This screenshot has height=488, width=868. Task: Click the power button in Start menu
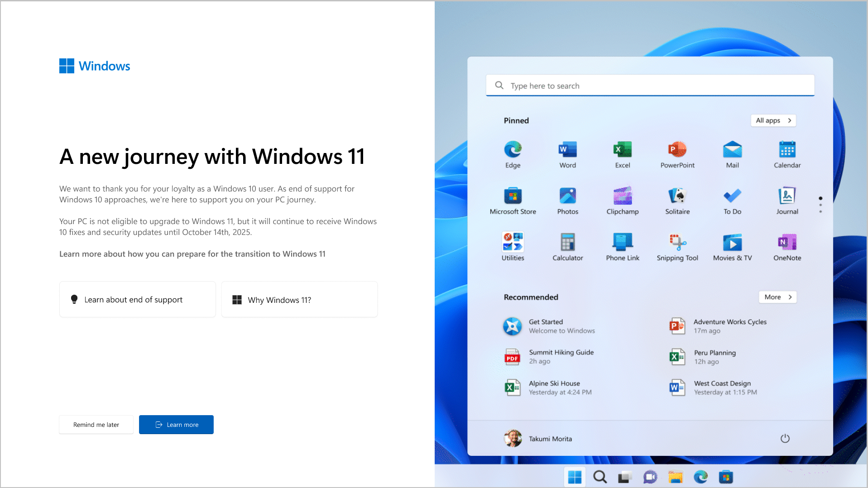(x=785, y=438)
